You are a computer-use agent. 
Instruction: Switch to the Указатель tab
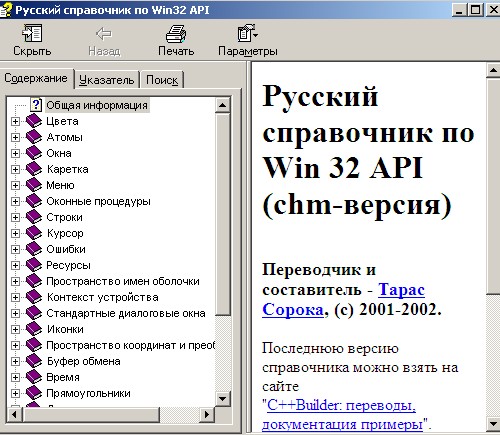pos(107,80)
